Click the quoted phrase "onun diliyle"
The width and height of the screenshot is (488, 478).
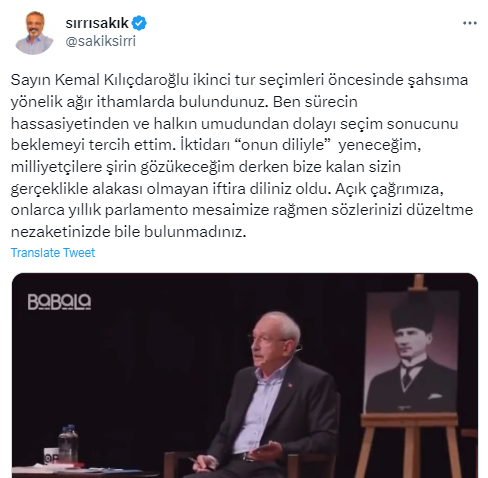pyautogui.click(x=282, y=145)
